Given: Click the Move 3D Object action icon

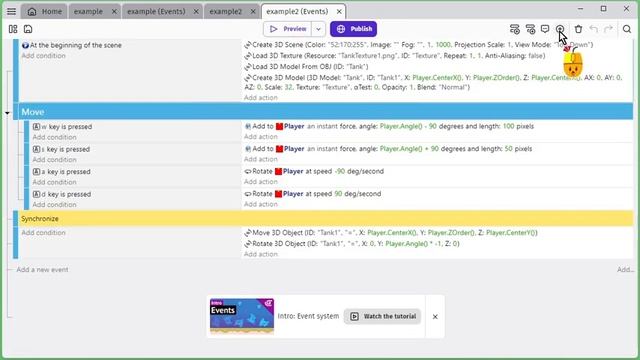Looking at the screenshot, I should tap(248, 233).
